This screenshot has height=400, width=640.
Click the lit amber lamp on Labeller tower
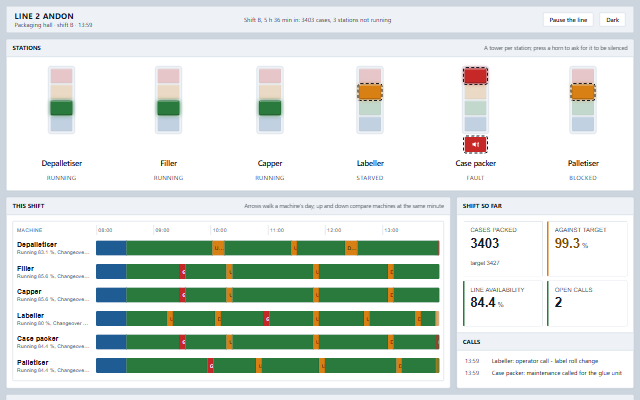(370, 92)
